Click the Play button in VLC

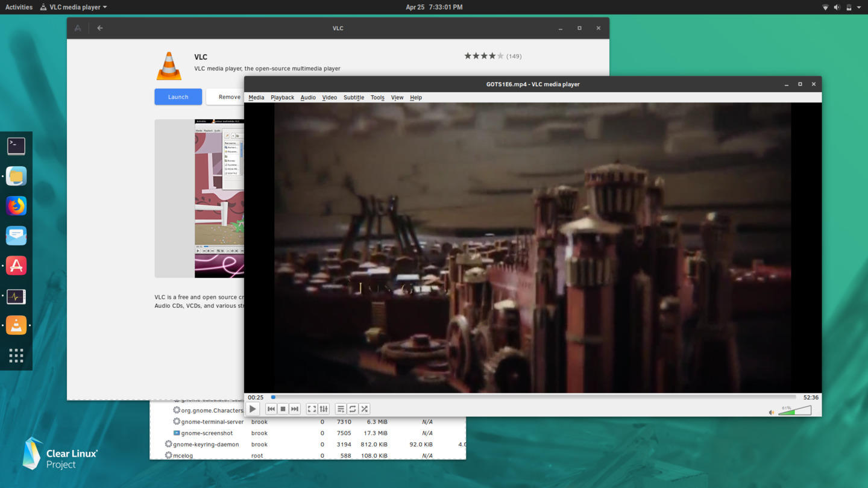click(x=253, y=409)
